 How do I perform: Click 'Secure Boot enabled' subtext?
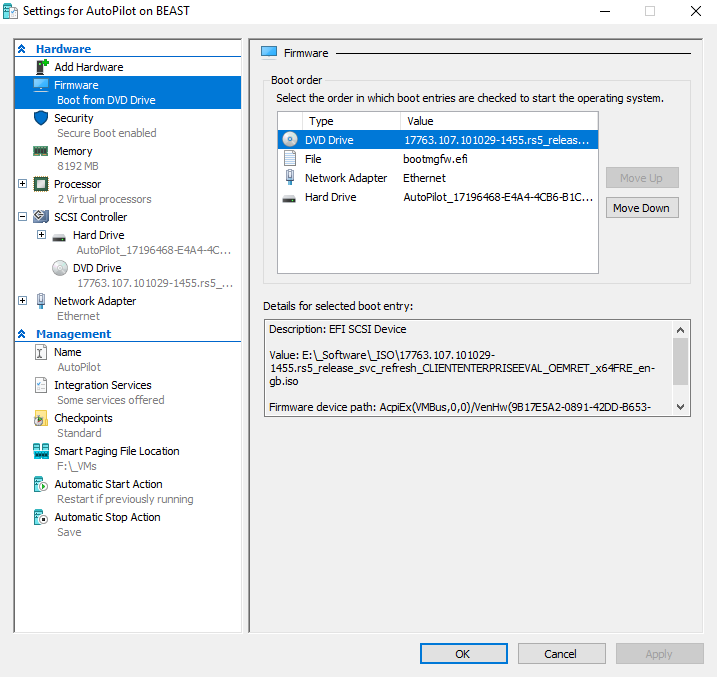pyautogui.click(x=107, y=133)
